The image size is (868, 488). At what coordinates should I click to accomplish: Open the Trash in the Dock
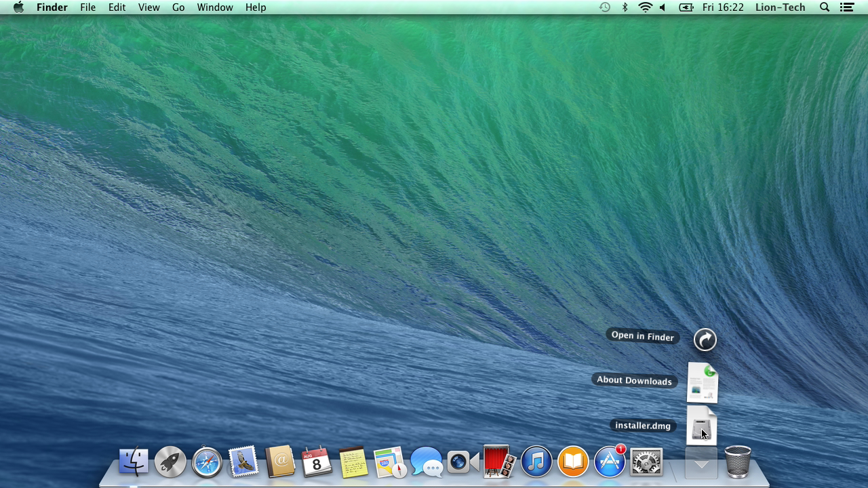[x=738, y=462]
